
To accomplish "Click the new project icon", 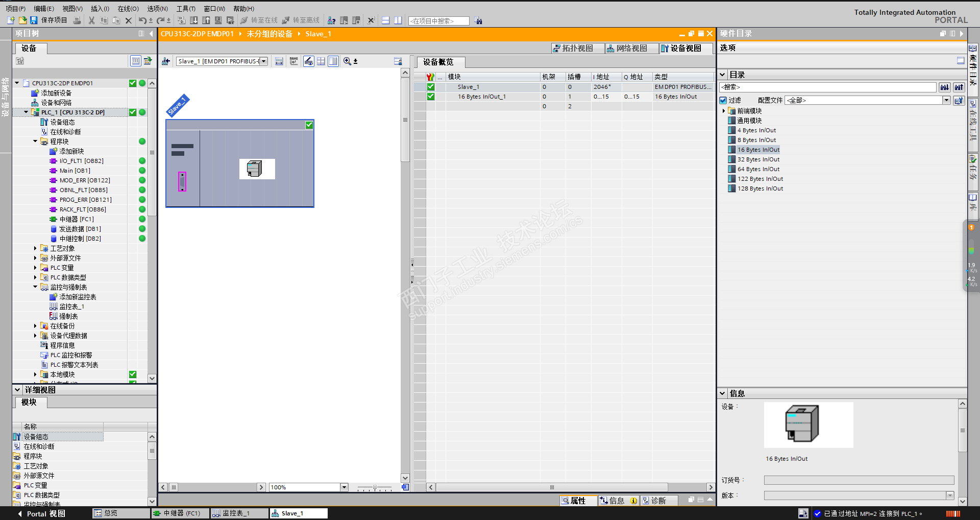I will pos(11,20).
